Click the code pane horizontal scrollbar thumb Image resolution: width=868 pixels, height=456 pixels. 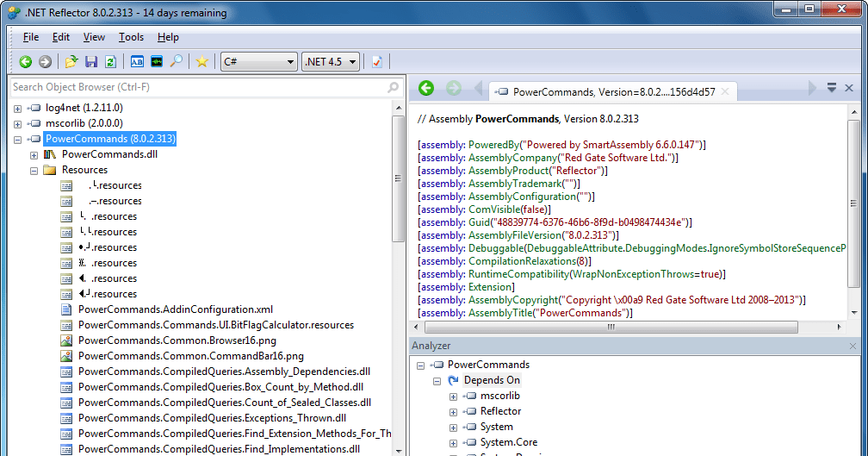click(611, 328)
